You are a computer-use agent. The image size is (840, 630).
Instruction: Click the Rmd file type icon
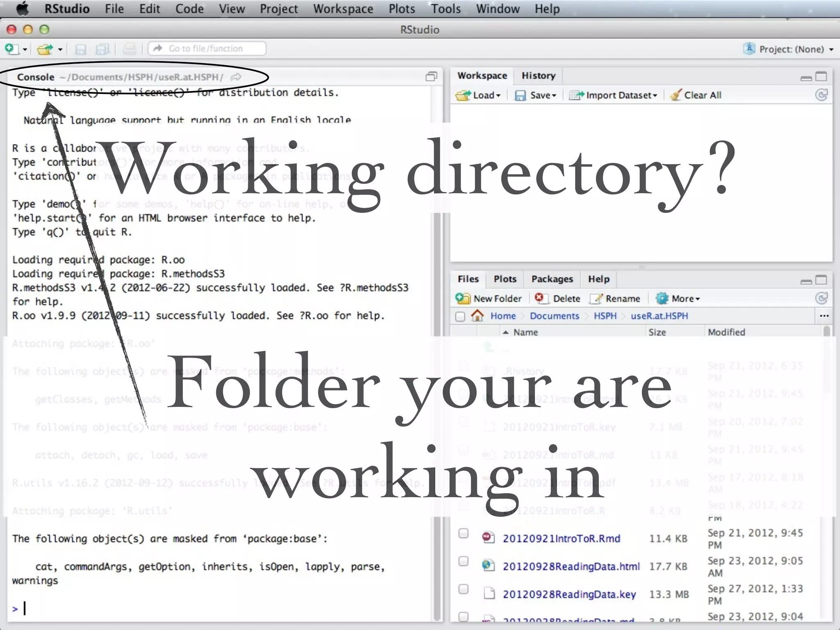pos(488,537)
